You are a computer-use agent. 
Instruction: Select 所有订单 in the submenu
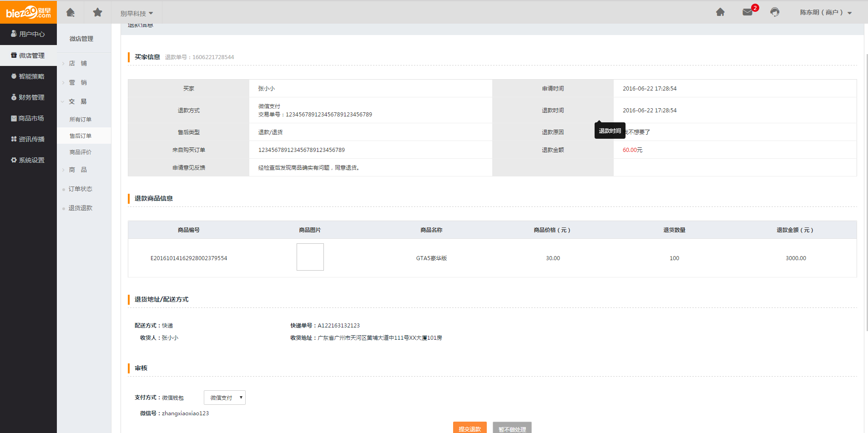81,120
